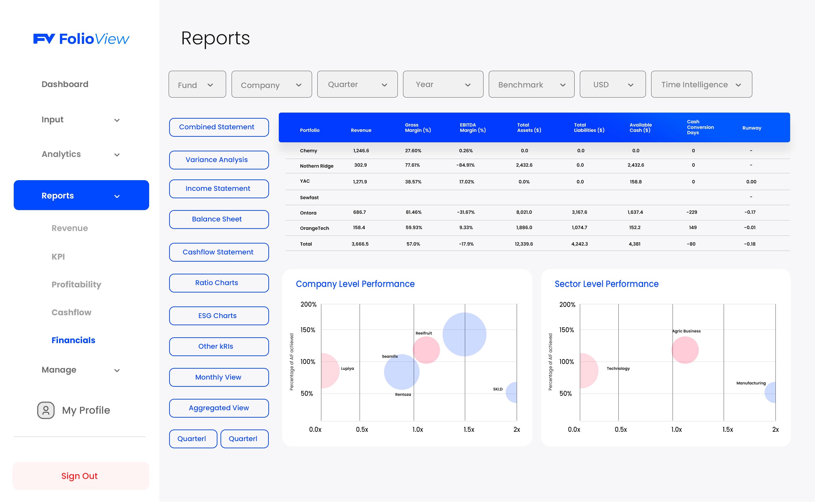Viewport: 815px width, 504px height.
Task: Click the Combined Statement button
Action: 219,127
